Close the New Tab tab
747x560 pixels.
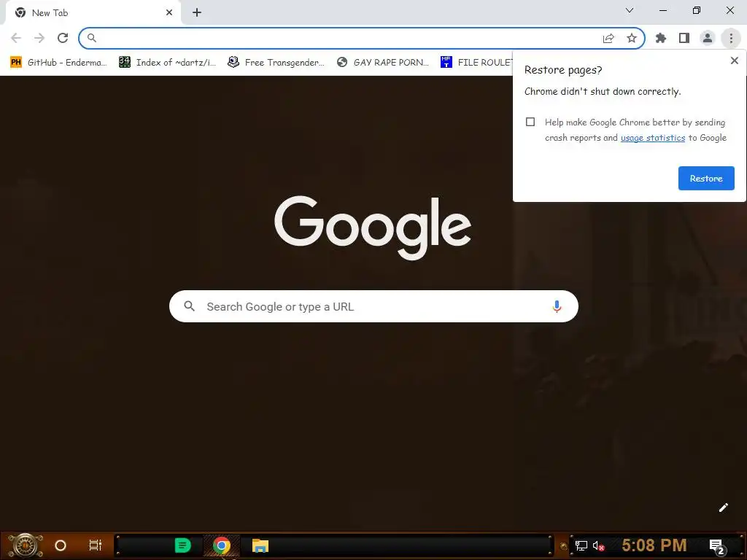click(x=169, y=13)
